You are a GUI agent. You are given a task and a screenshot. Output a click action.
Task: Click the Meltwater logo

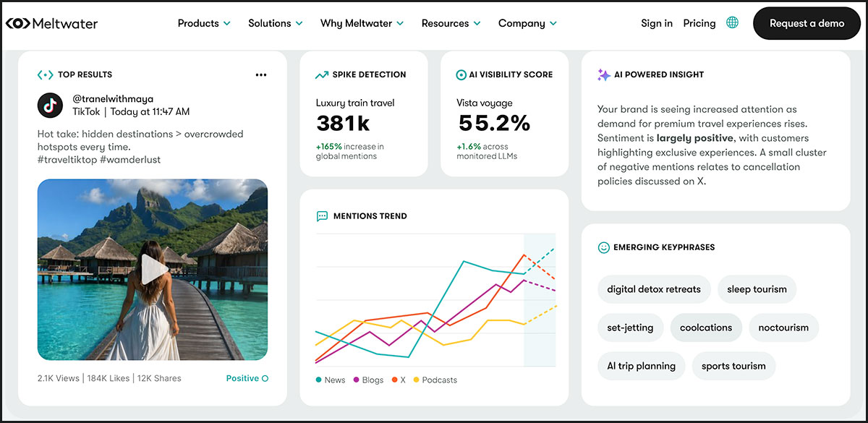52,23
